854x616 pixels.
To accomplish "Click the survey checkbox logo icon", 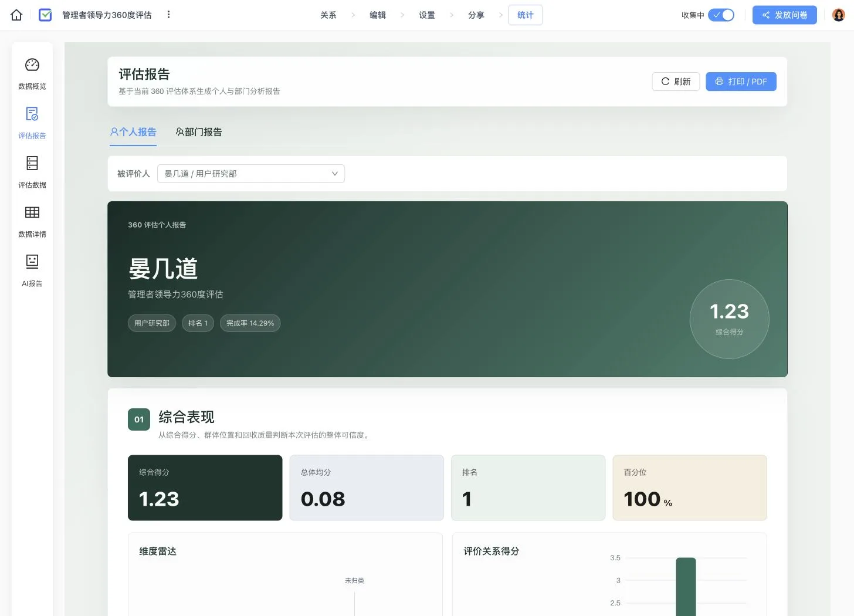I will tap(45, 15).
